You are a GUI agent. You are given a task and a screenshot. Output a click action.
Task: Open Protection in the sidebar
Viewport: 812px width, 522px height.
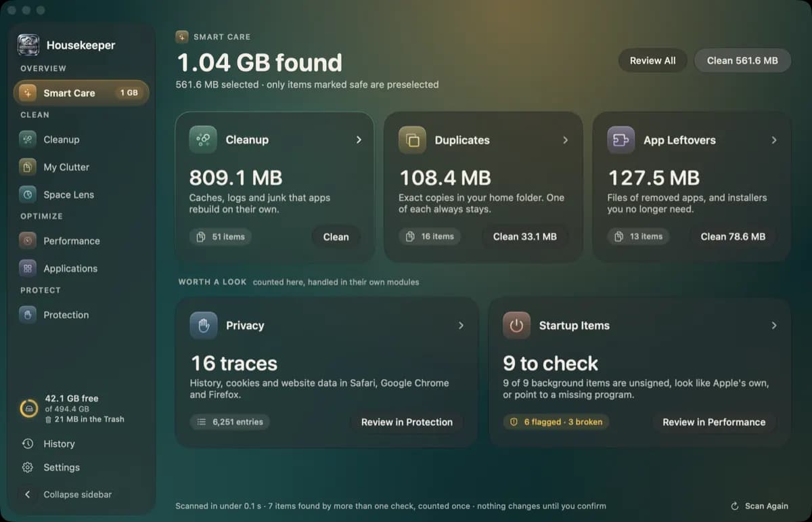(x=81, y=315)
